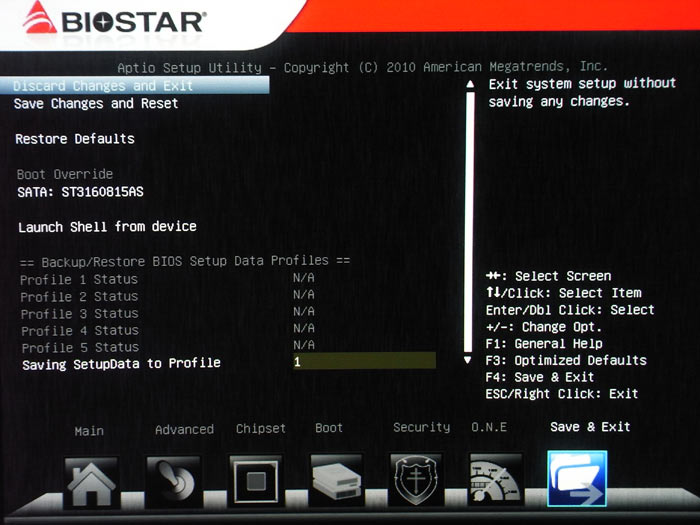Select Launch Shell from device

tap(107, 227)
